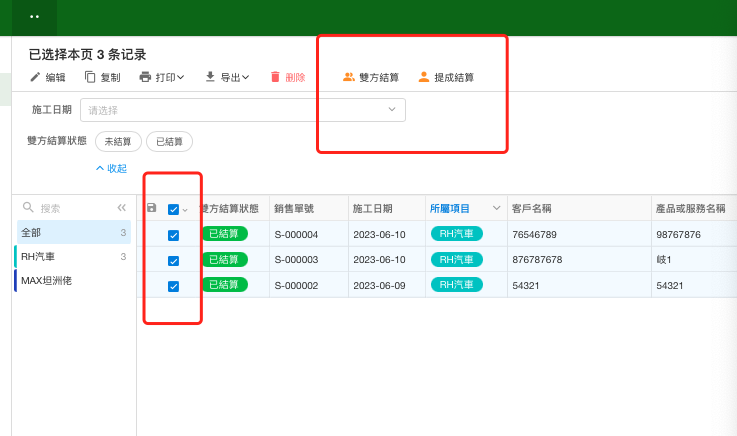
Task: Select the 全部 category in sidebar
Action: [74, 232]
